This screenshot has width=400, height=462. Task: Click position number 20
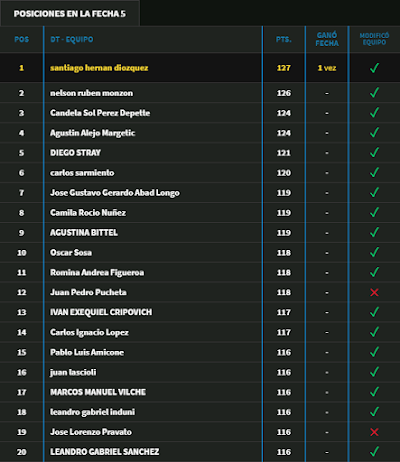coord(22,452)
